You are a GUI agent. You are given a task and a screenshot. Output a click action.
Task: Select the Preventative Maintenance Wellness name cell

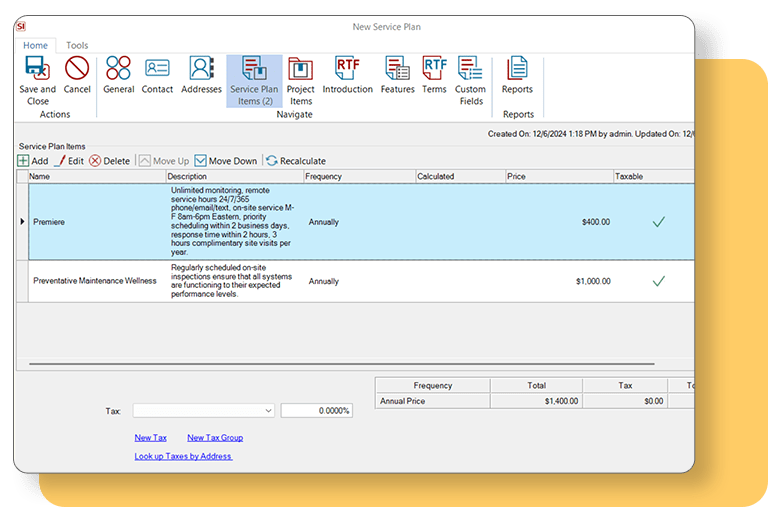pos(95,281)
